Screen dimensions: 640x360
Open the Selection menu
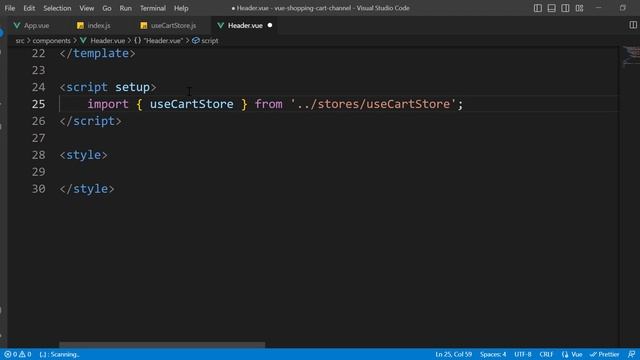[57, 8]
